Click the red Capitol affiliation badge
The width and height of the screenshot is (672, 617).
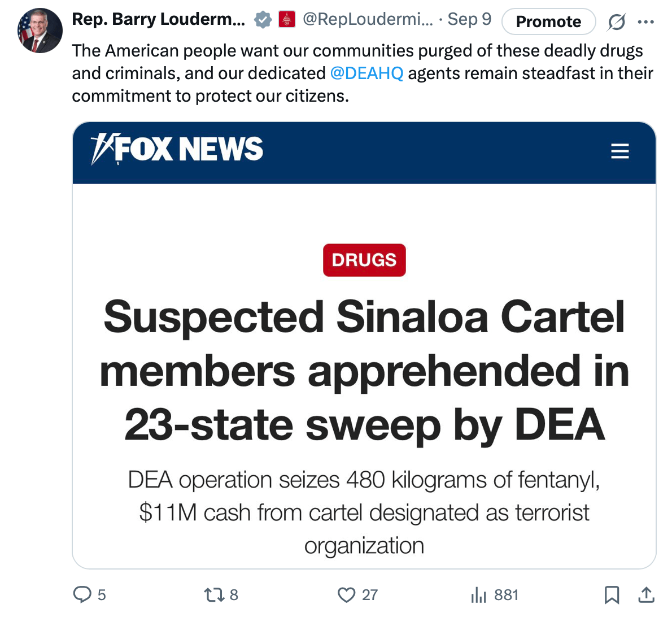287,20
